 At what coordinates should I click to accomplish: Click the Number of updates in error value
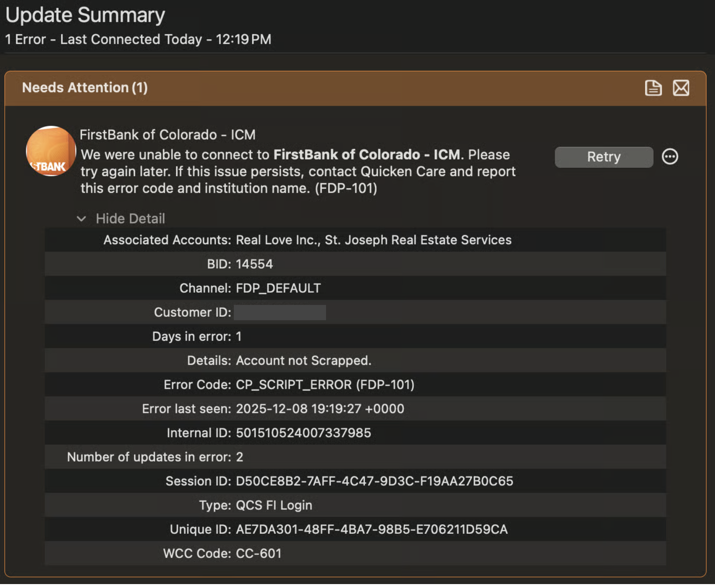(x=239, y=457)
